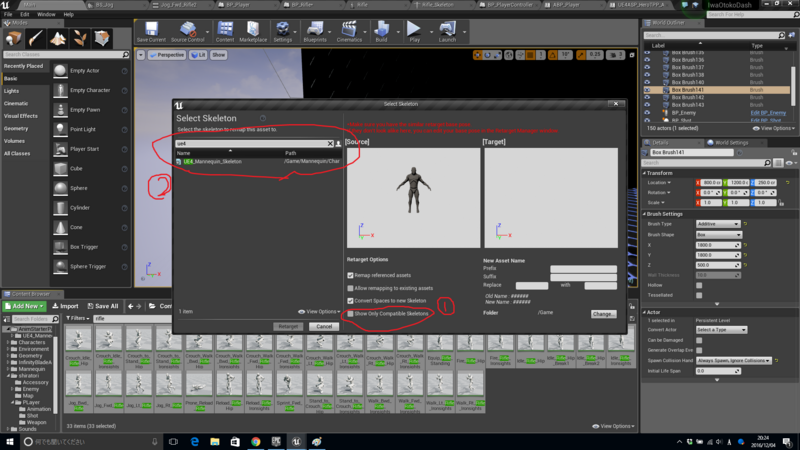Click the Prefix input field

click(583, 268)
